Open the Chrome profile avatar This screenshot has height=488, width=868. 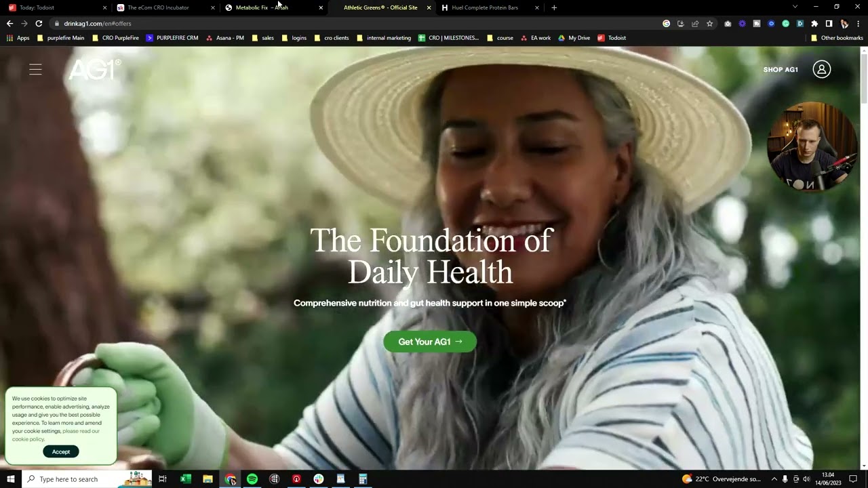click(x=844, y=23)
